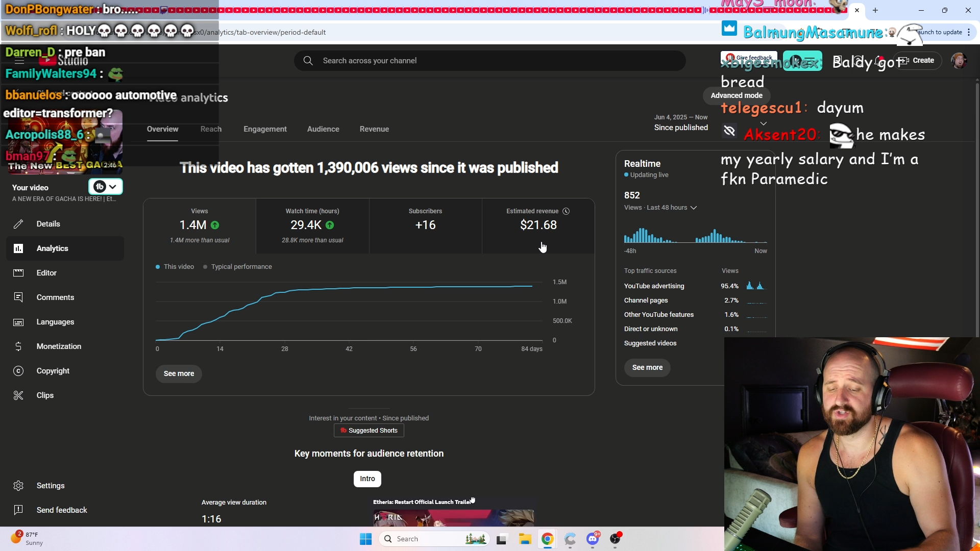Toggle the hidden eye-slash visibility icon

(729, 131)
